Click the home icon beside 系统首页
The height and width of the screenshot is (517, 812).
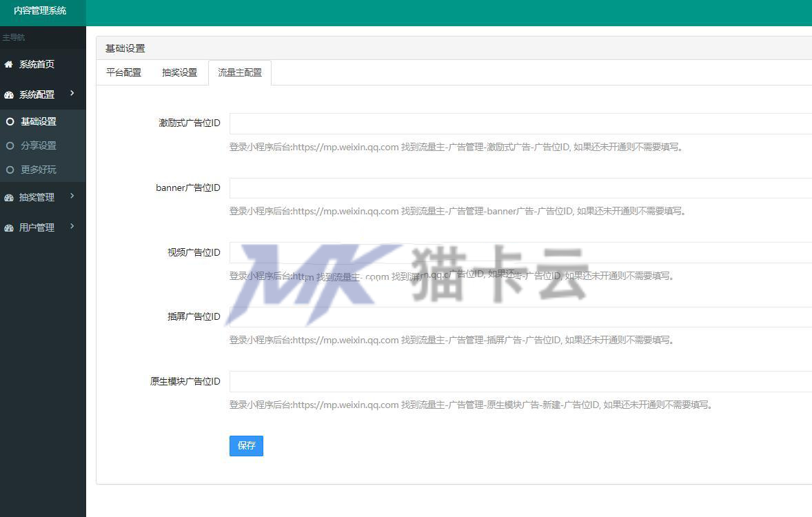pyautogui.click(x=8, y=64)
